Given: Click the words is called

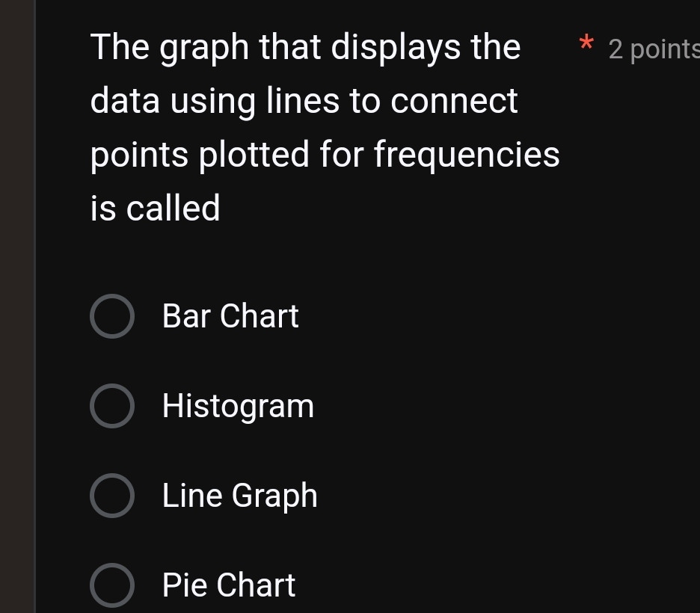Looking at the screenshot, I should [155, 208].
